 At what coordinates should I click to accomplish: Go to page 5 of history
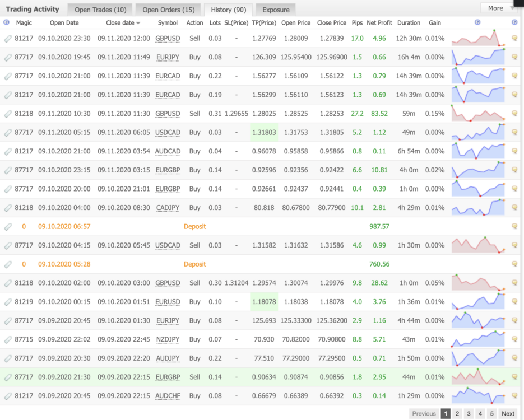(492, 414)
